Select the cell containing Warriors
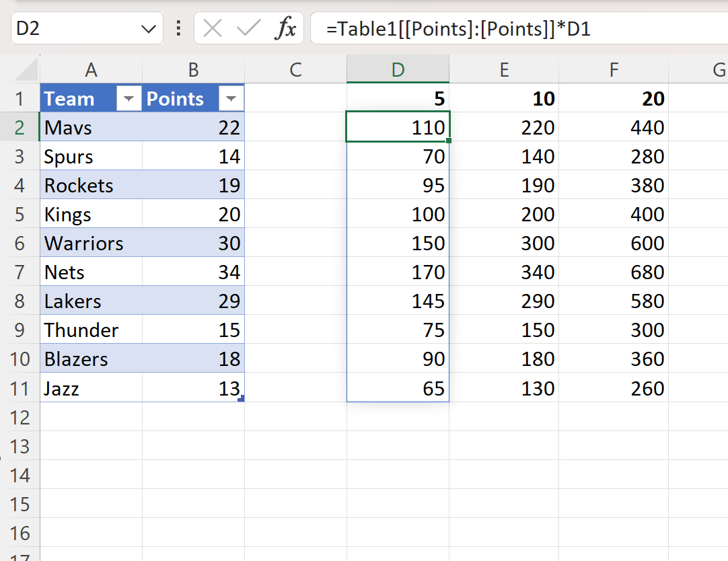This screenshot has height=561, width=728. pyautogui.click(x=91, y=243)
